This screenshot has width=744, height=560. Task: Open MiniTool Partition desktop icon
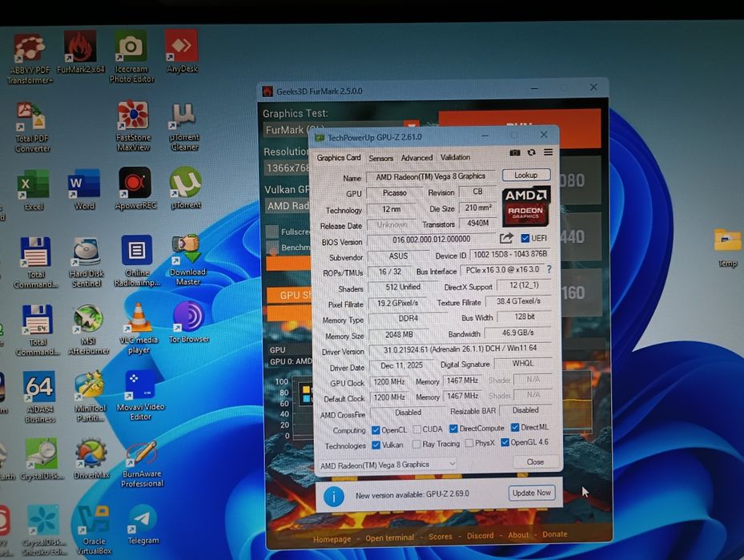coord(89,397)
